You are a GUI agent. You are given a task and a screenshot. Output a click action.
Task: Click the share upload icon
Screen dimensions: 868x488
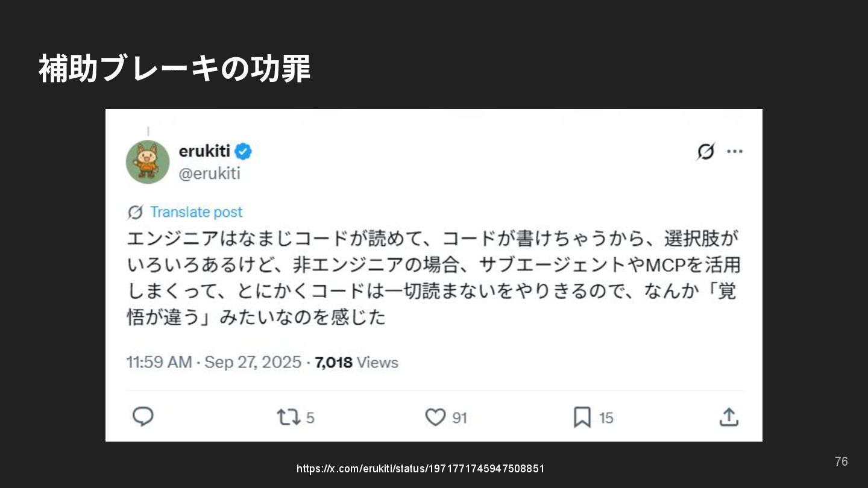(728, 417)
